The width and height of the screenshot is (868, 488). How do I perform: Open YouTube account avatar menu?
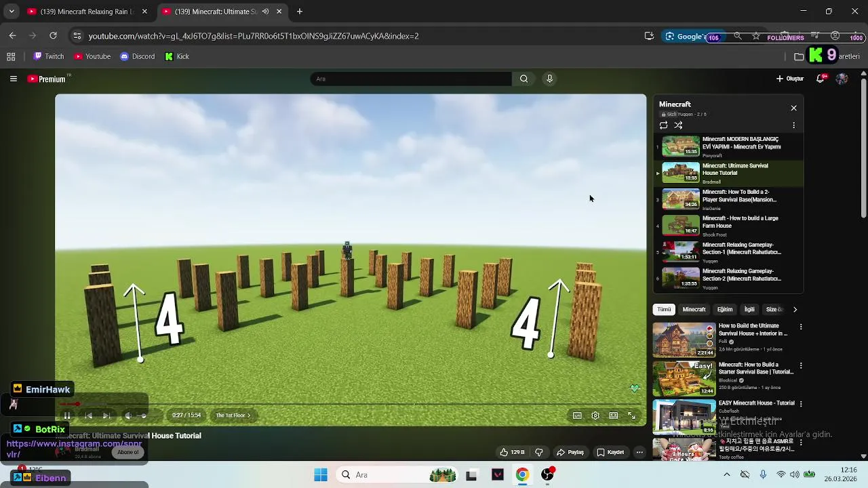click(x=842, y=79)
